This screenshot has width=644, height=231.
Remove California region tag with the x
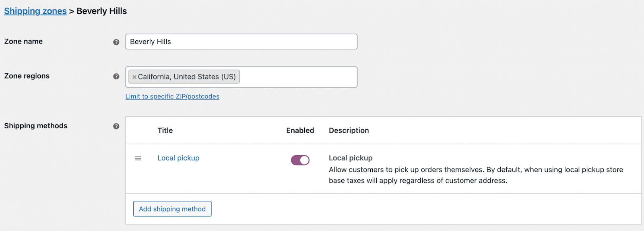click(x=134, y=77)
